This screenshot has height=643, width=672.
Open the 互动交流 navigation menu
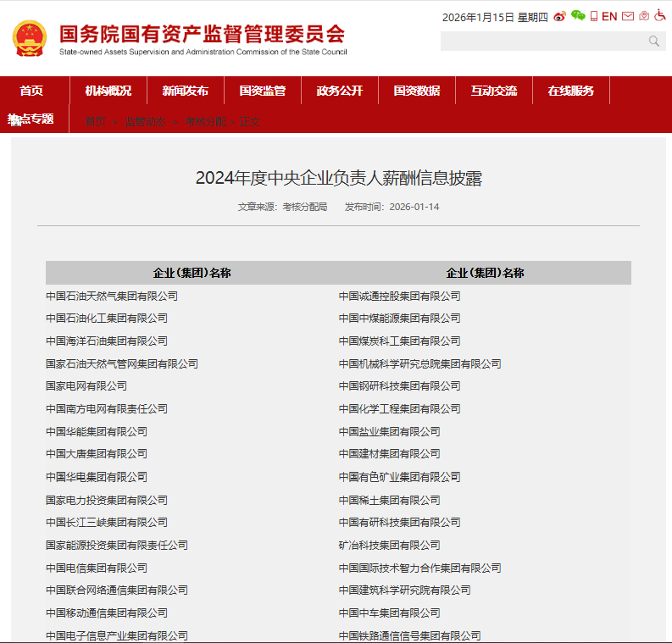click(x=494, y=91)
